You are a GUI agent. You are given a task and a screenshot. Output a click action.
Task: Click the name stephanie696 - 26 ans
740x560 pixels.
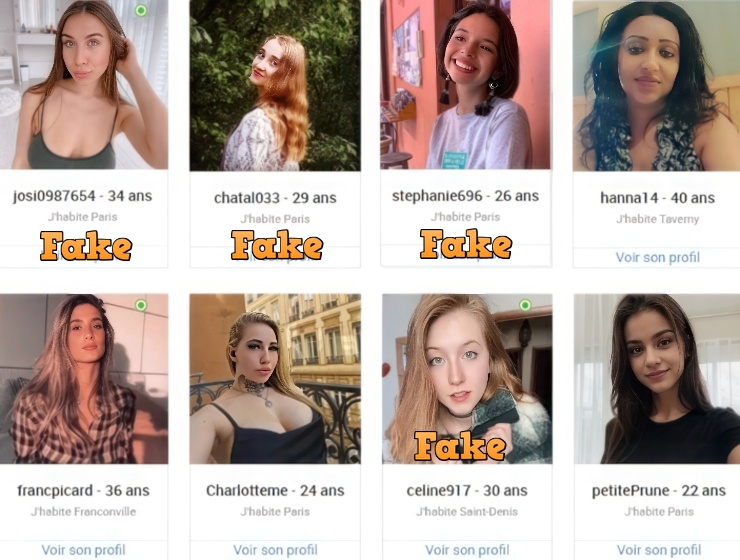point(465,196)
